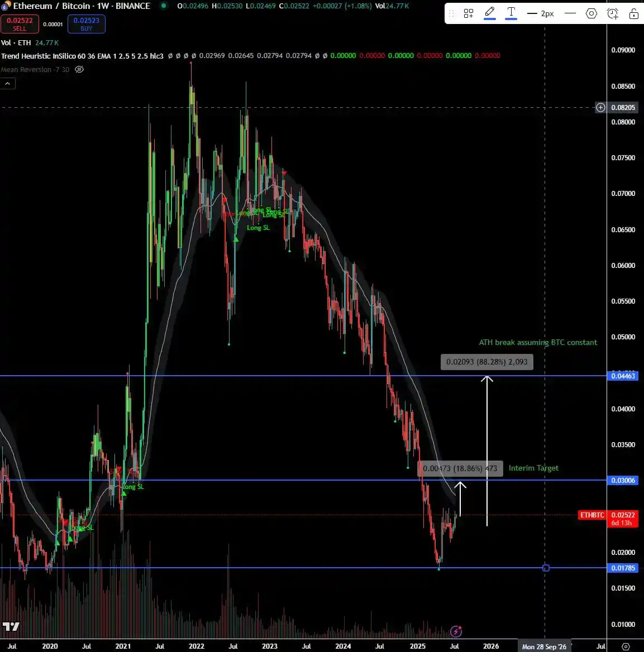The height and width of the screenshot is (652, 644).
Task: Open drawing settings hexagon icon
Action: [x=591, y=13]
